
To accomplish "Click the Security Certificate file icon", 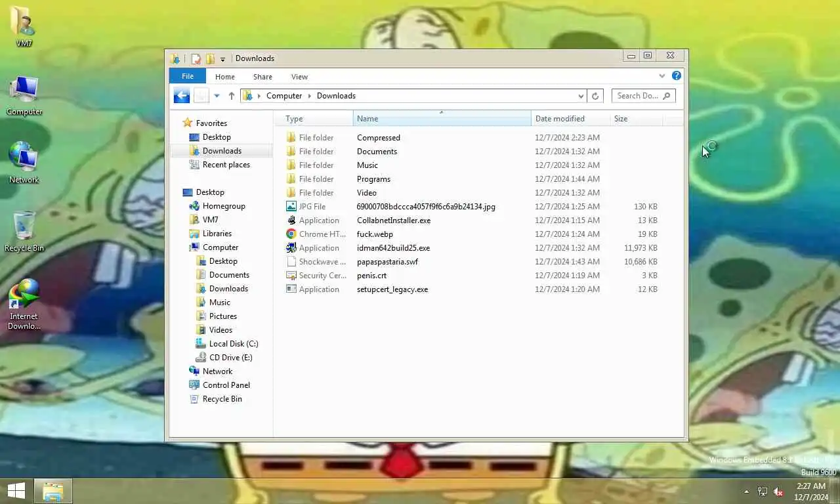I will tap(291, 276).
